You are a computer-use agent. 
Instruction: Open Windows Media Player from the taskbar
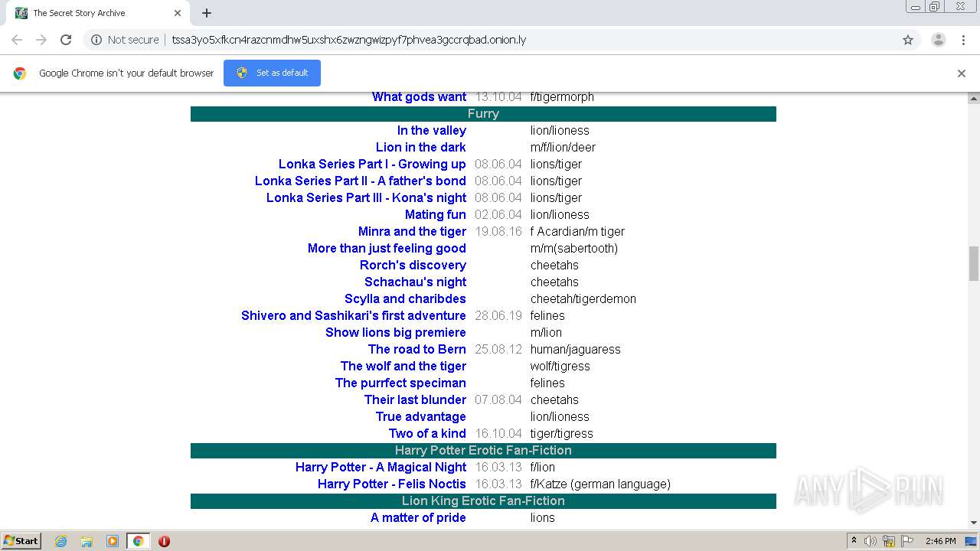pyautogui.click(x=113, y=541)
